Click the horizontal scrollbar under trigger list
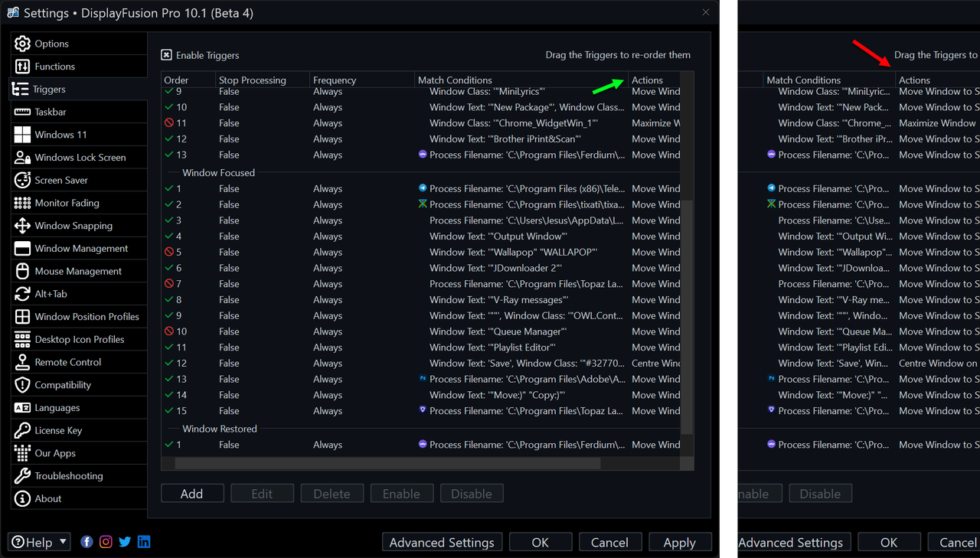The image size is (980, 558). point(387,463)
